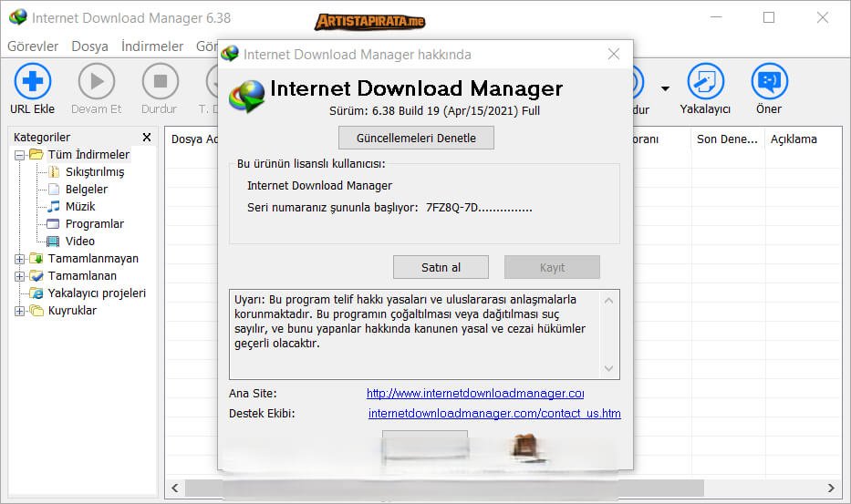This screenshot has height=504, width=851.
Task: Open dropdown arrow next to toolbar queue button
Action: 665,88
